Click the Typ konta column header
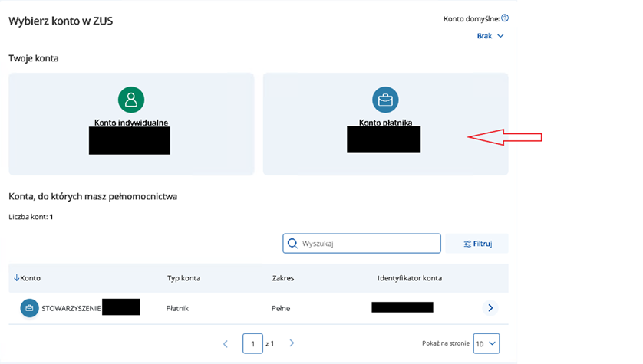 pos(183,278)
